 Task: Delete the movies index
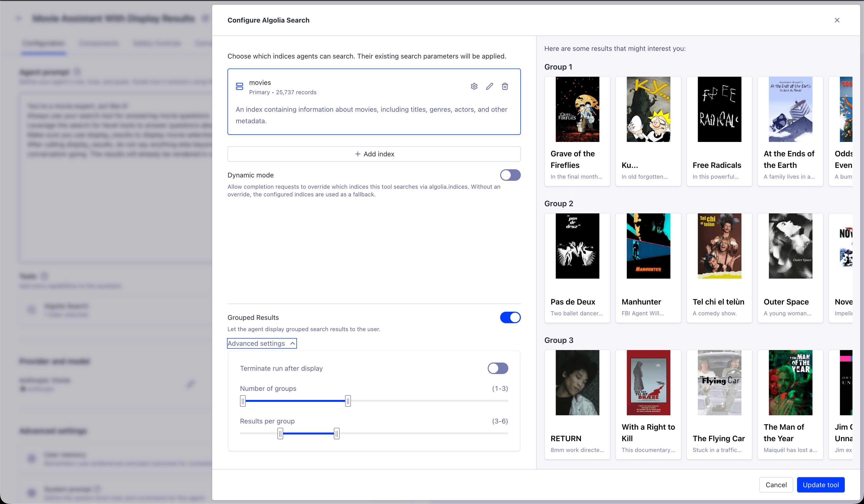click(x=505, y=86)
